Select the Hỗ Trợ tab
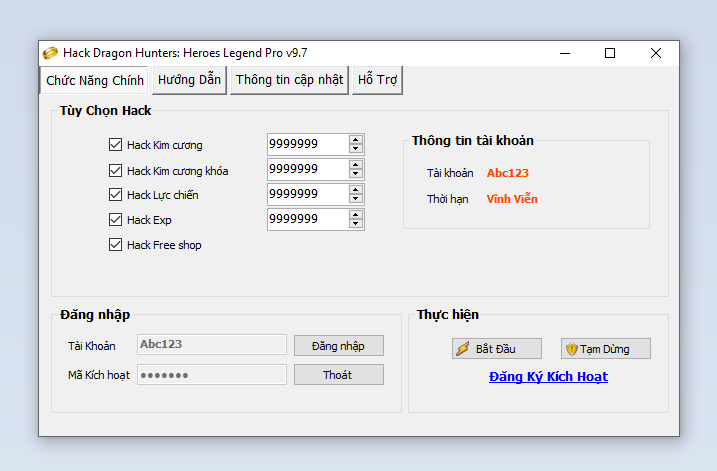Viewport: 717px width, 471px height. tap(379, 80)
